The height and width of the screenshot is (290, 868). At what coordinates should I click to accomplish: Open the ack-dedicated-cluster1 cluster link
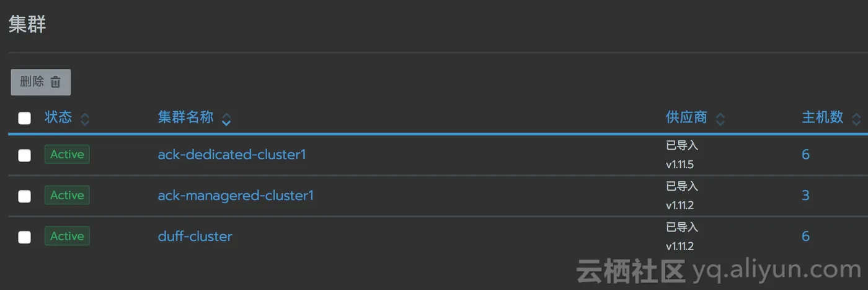[x=232, y=155]
